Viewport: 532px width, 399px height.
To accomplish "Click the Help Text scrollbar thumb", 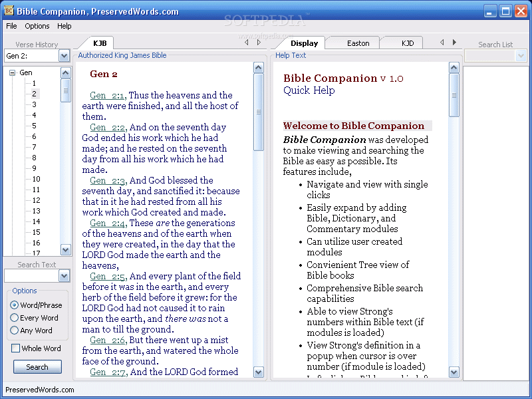I will pyautogui.click(x=454, y=95).
